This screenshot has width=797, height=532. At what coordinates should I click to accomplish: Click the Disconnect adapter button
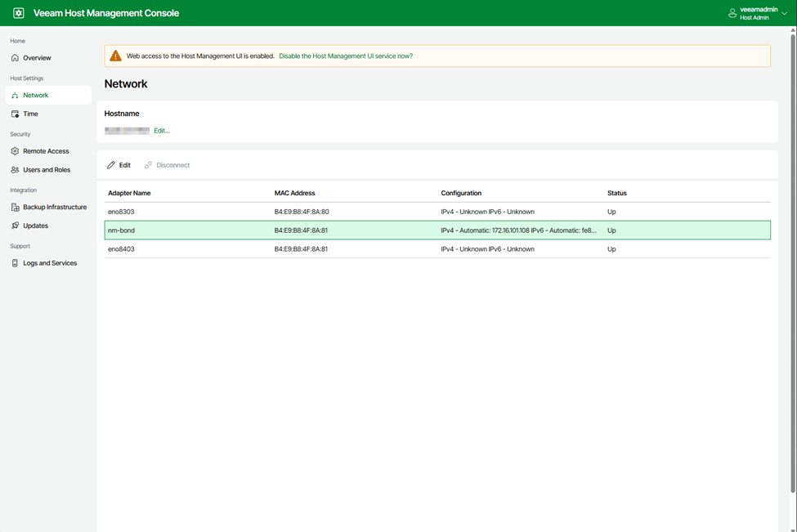[167, 165]
